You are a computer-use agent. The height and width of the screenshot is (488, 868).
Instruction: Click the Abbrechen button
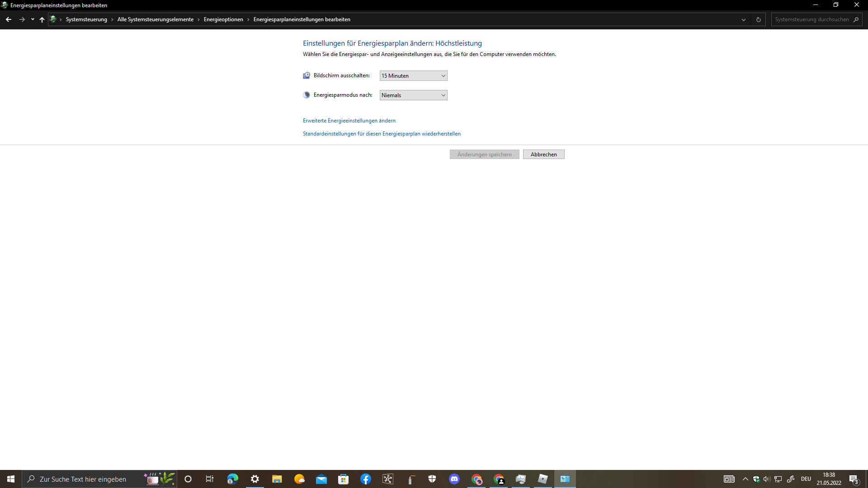pyautogui.click(x=543, y=155)
